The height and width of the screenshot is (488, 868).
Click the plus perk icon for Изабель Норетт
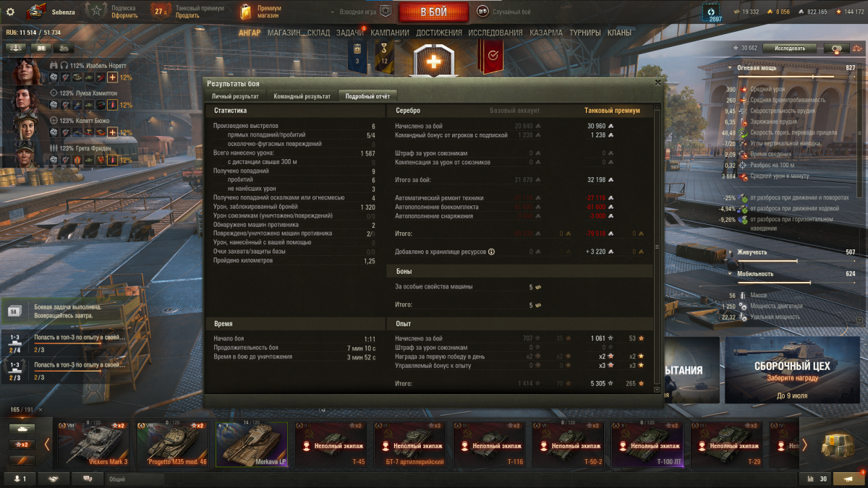click(x=112, y=77)
